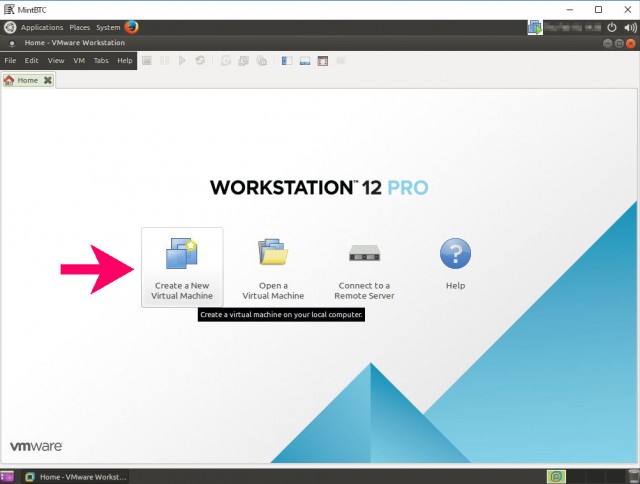Maximize the VMware Workstation inner window
The height and width of the screenshot is (484, 640).
(x=619, y=43)
